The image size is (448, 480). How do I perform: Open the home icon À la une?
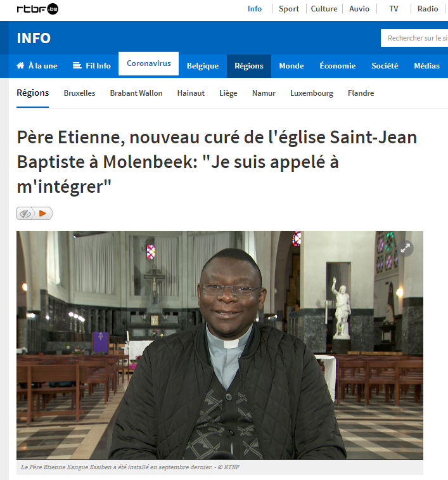[x=20, y=65]
